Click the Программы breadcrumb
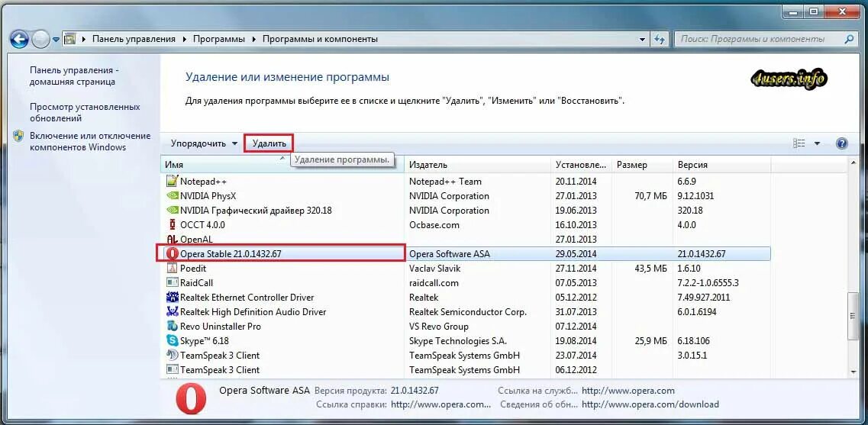868x425 pixels. pos(218,39)
